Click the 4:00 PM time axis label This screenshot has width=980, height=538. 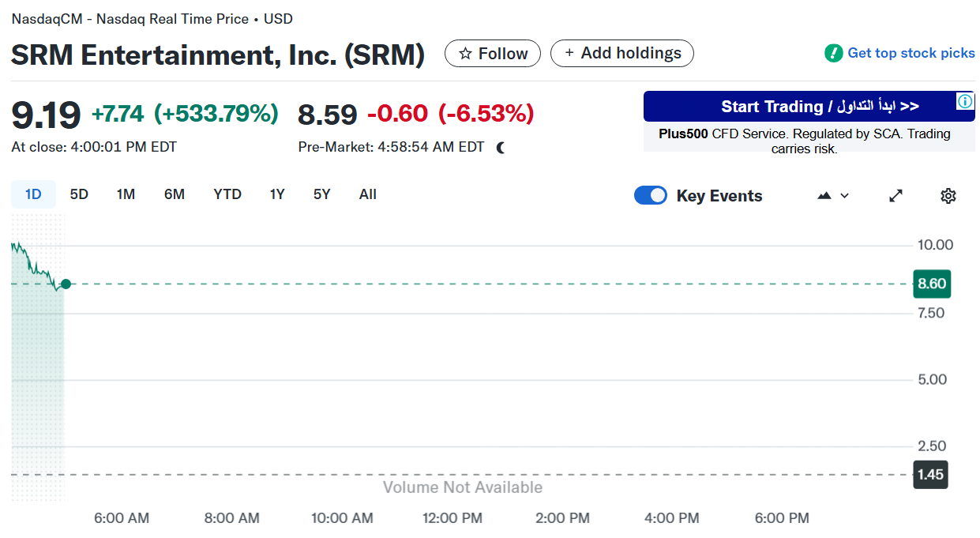coord(671,518)
